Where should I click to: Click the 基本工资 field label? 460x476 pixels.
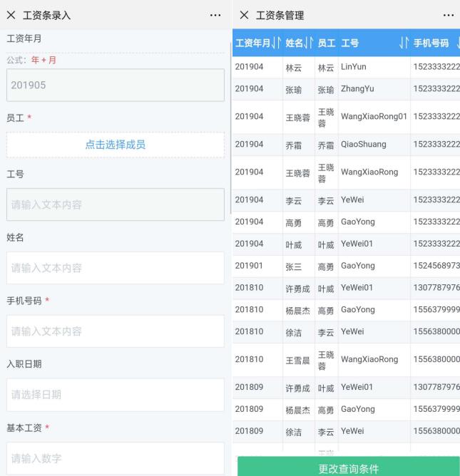[x=24, y=428]
